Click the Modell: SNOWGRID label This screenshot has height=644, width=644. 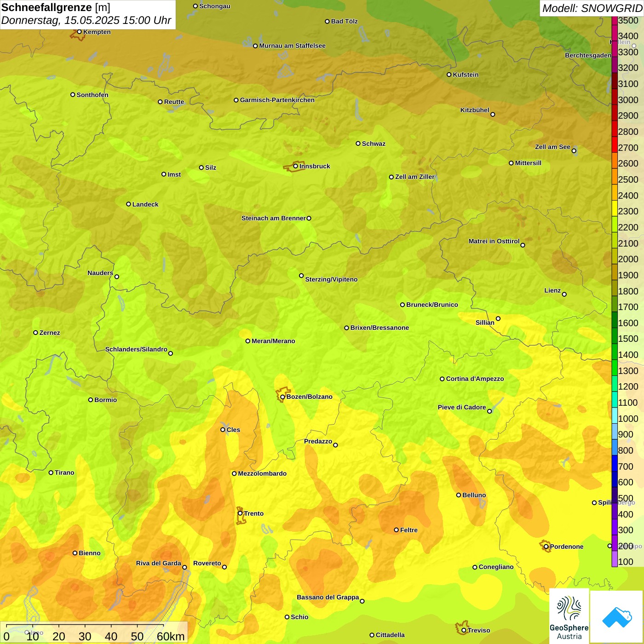tap(592, 8)
